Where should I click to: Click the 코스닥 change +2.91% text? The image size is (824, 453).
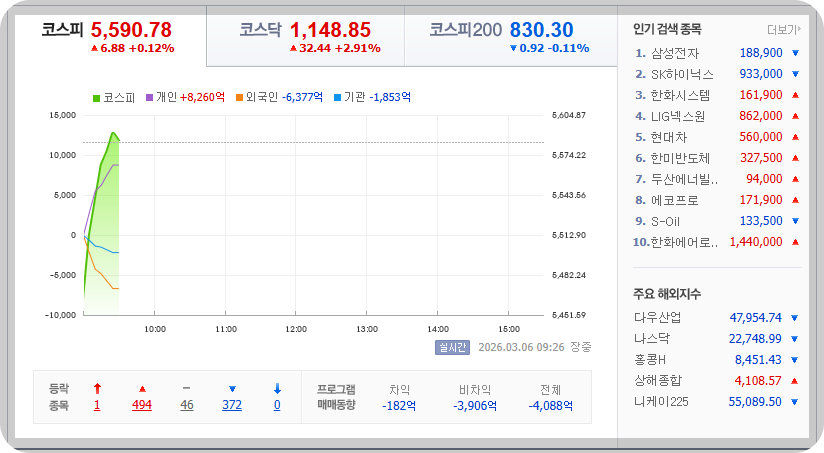click(x=358, y=48)
